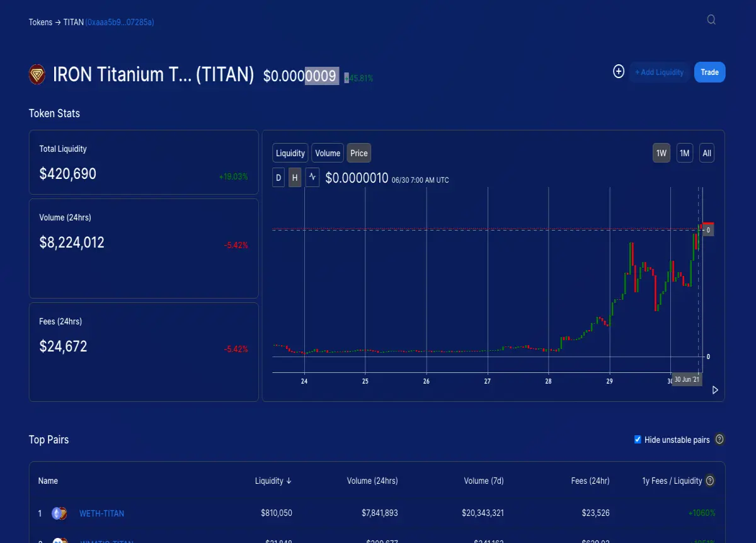
Task: Click the Total Liquidity value $420,690
Action: (68, 174)
